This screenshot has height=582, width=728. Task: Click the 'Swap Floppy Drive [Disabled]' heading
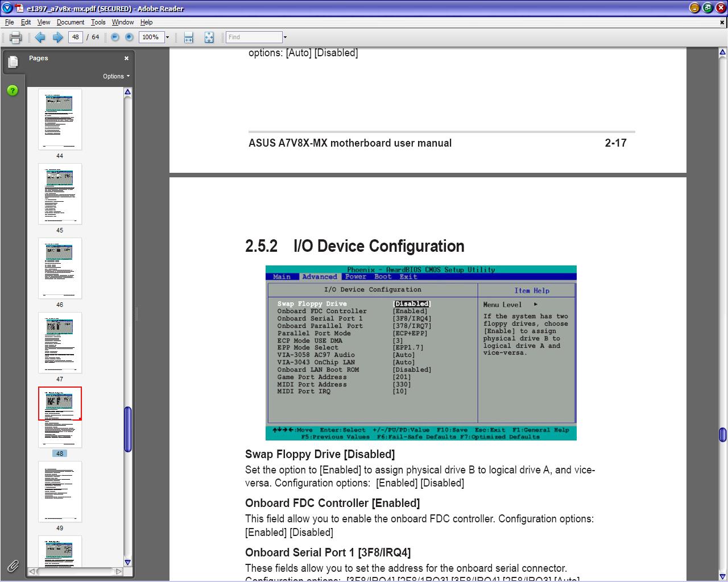pyautogui.click(x=320, y=454)
